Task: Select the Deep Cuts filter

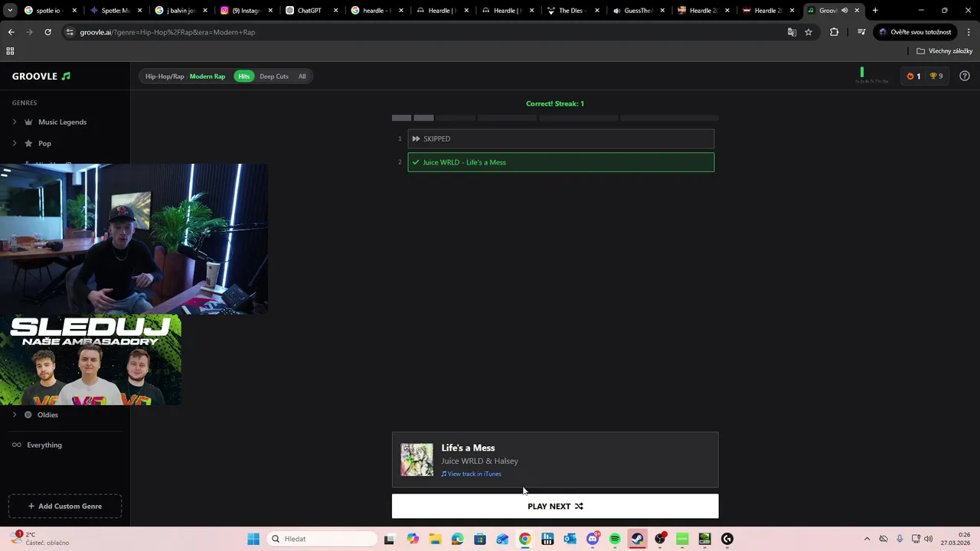Action: (x=274, y=77)
